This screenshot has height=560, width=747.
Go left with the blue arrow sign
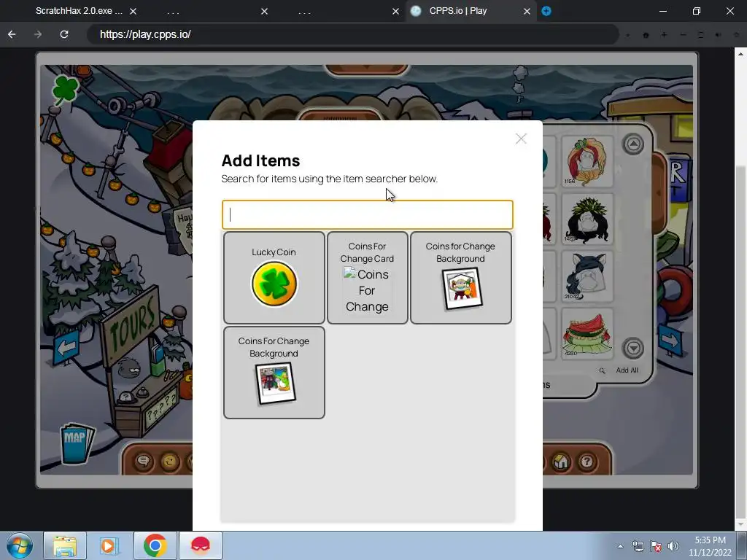(x=66, y=348)
